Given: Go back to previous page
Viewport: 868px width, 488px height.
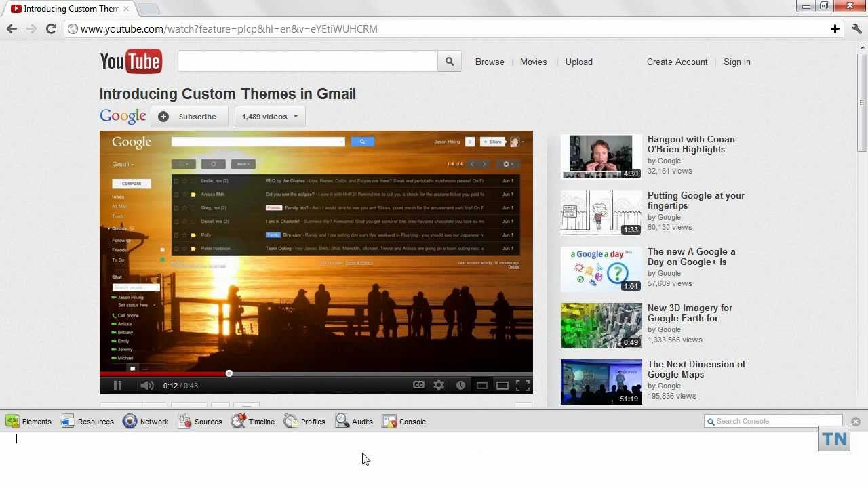Looking at the screenshot, I should (12, 28).
